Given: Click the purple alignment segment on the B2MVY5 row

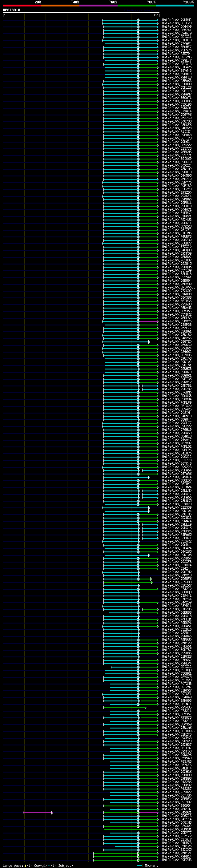Looking at the screenshot, I should pos(148,322).
